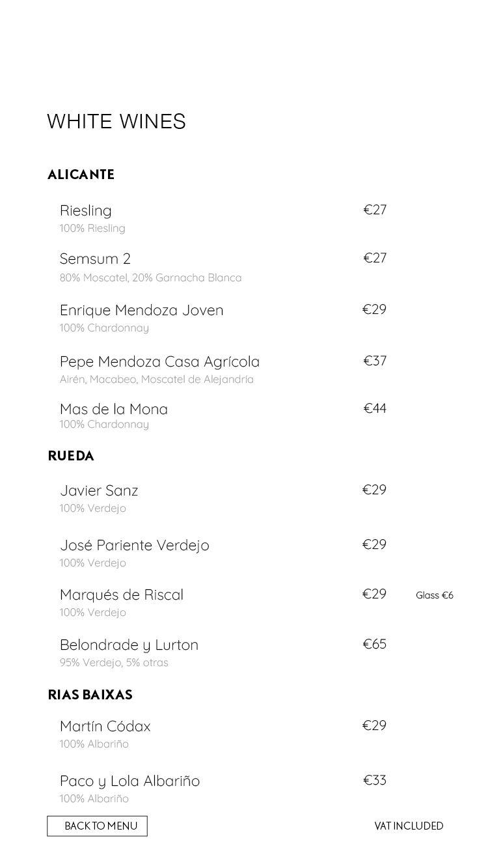This screenshot has height=868, width=488.
Task: Select Mas de la Mona
Action: (114, 409)
